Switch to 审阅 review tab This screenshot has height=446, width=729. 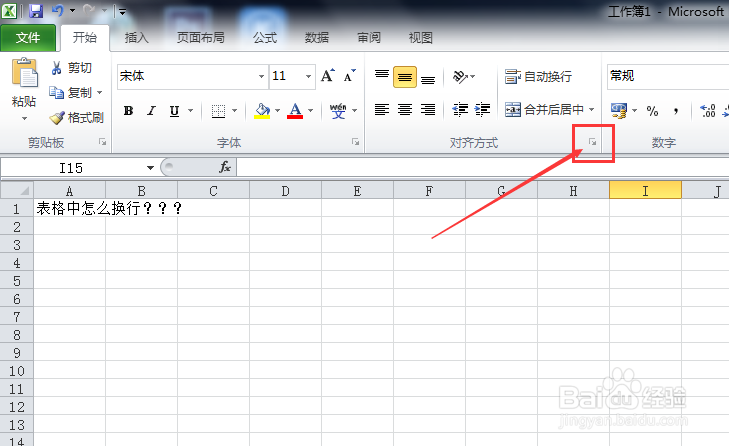point(369,38)
